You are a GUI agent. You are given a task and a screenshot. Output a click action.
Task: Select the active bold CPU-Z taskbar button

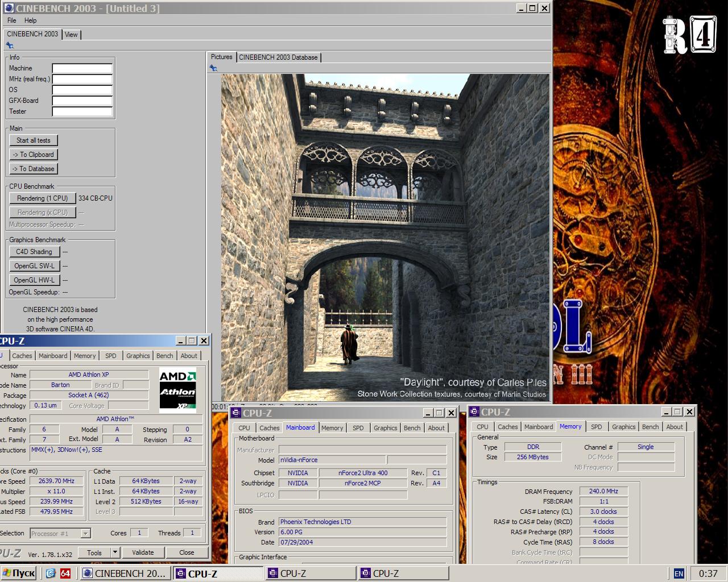(x=219, y=573)
